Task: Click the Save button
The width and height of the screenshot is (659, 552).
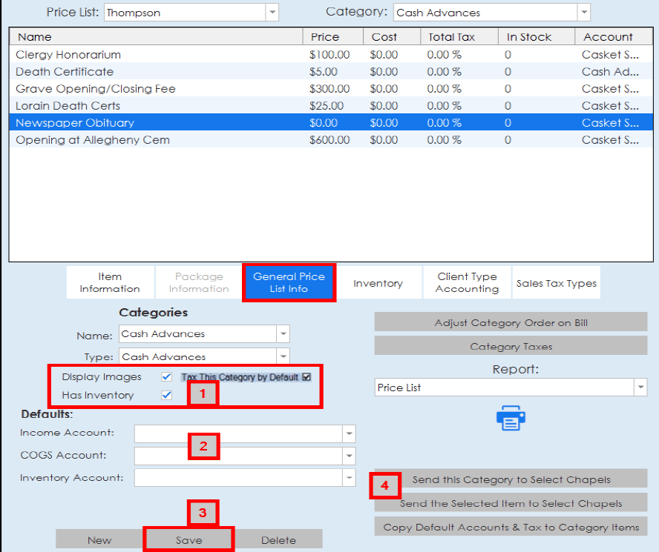Action: [x=189, y=540]
